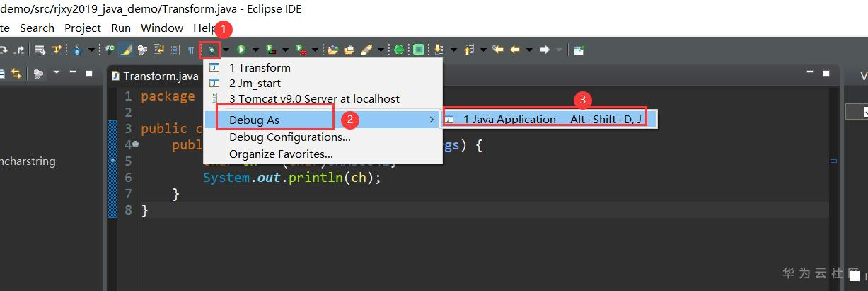
Task: Open Debug Configurations... entry
Action: point(323,137)
